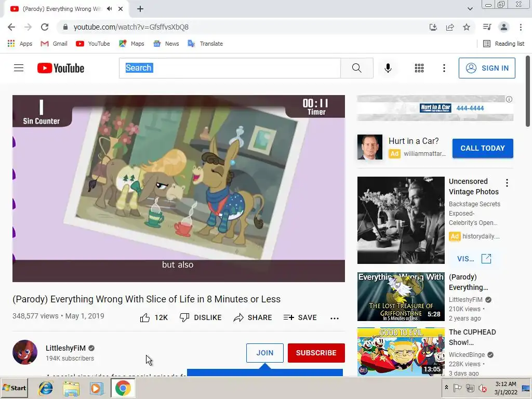Open the YouTube apps grid icon

pos(419,68)
